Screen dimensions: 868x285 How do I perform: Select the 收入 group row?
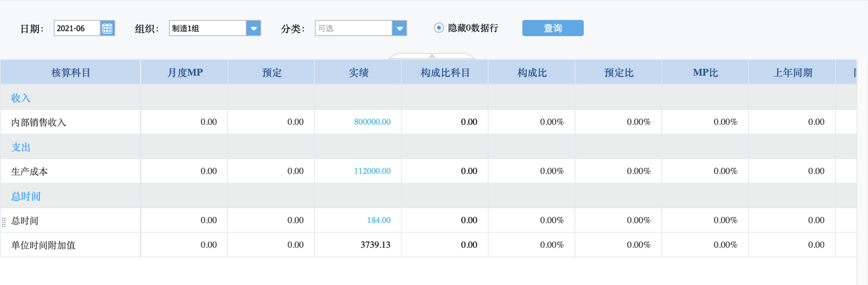21,98
